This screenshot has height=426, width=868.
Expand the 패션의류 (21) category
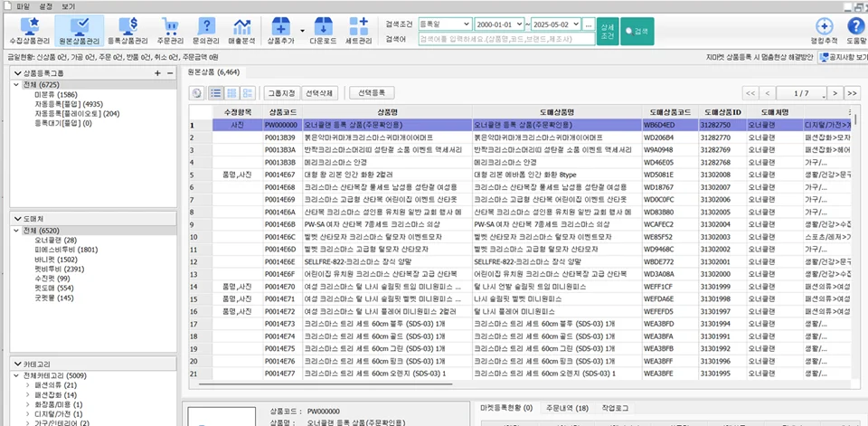(x=28, y=385)
